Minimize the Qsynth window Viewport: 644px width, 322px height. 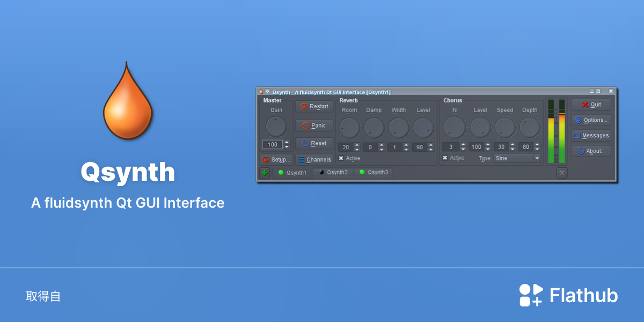(x=591, y=92)
